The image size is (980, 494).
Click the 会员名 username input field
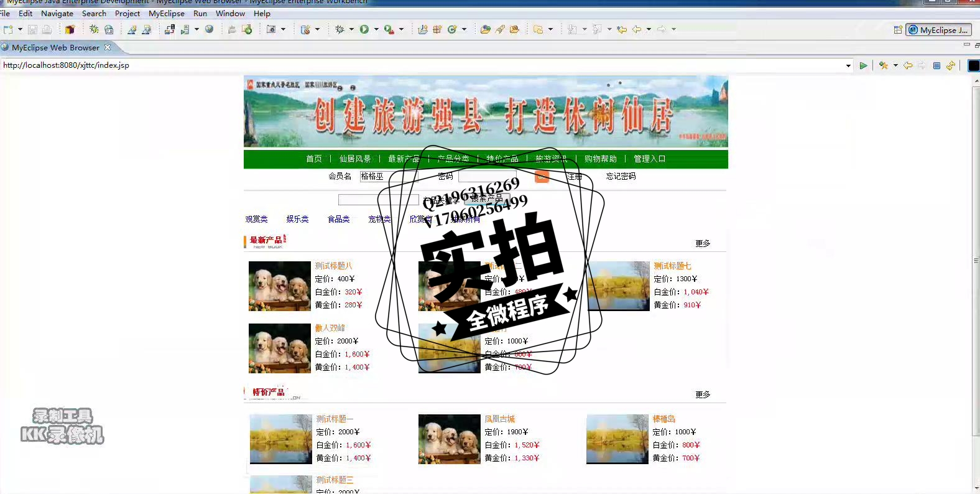[388, 176]
